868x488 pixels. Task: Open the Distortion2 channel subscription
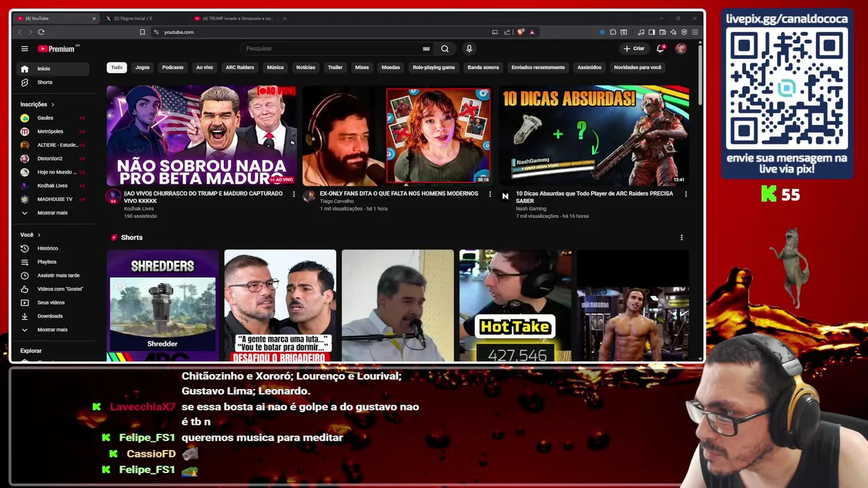[x=53, y=159]
